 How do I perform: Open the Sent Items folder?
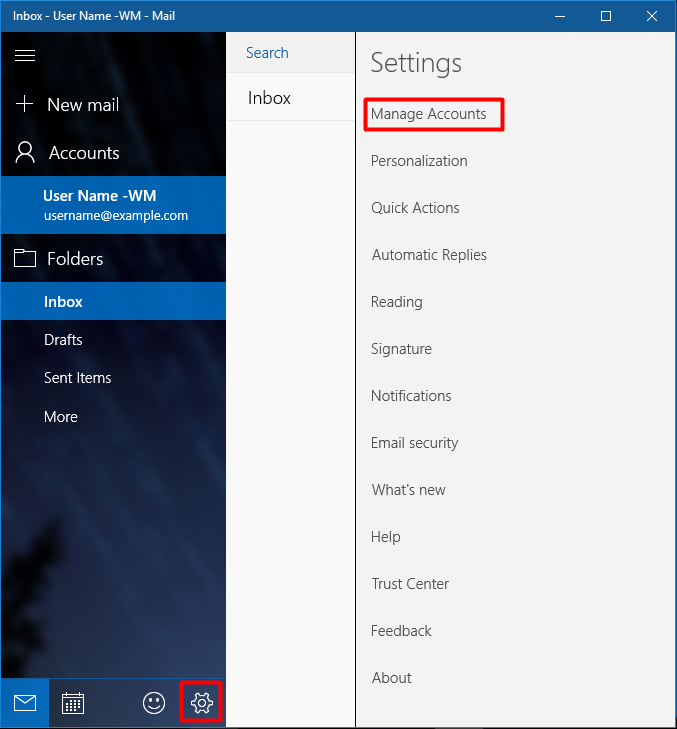[x=78, y=378]
